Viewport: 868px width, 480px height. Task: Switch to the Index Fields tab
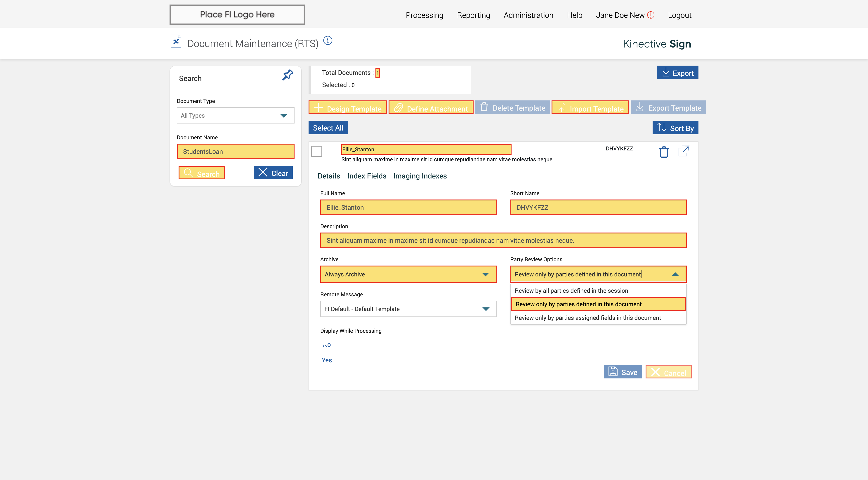click(367, 176)
